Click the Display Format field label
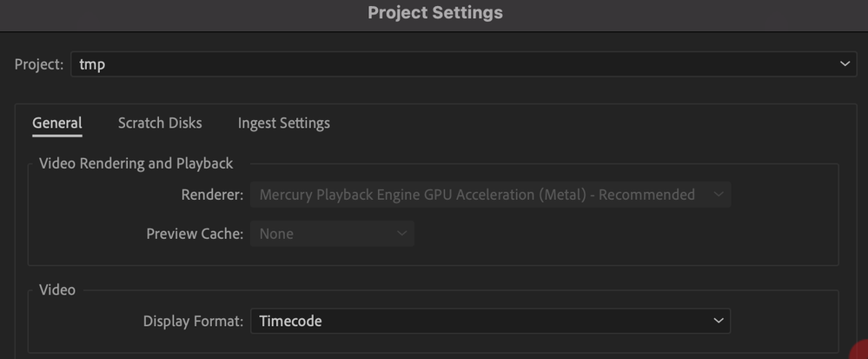The width and height of the screenshot is (868, 359). [x=193, y=321]
